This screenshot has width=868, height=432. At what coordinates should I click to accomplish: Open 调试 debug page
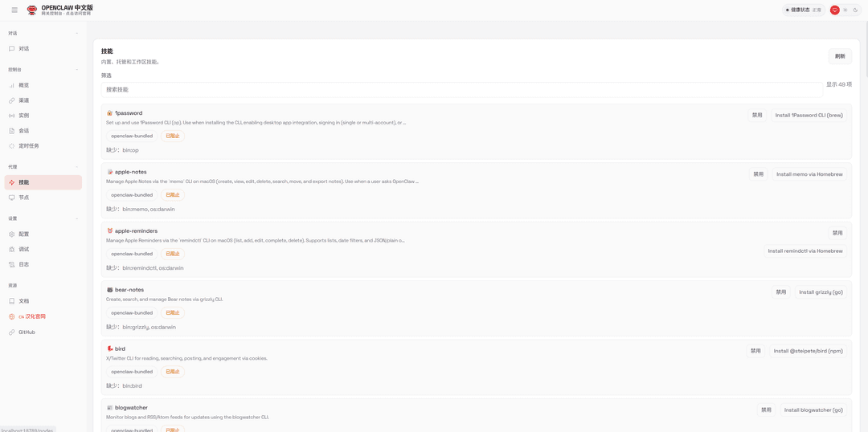pyautogui.click(x=43, y=250)
